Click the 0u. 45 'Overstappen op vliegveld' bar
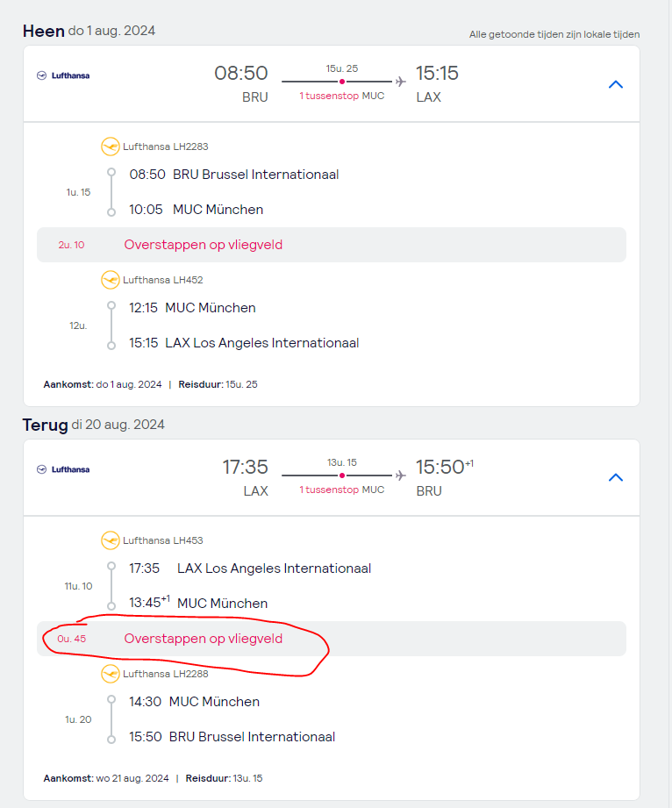This screenshot has width=672, height=808. pyautogui.click(x=331, y=639)
